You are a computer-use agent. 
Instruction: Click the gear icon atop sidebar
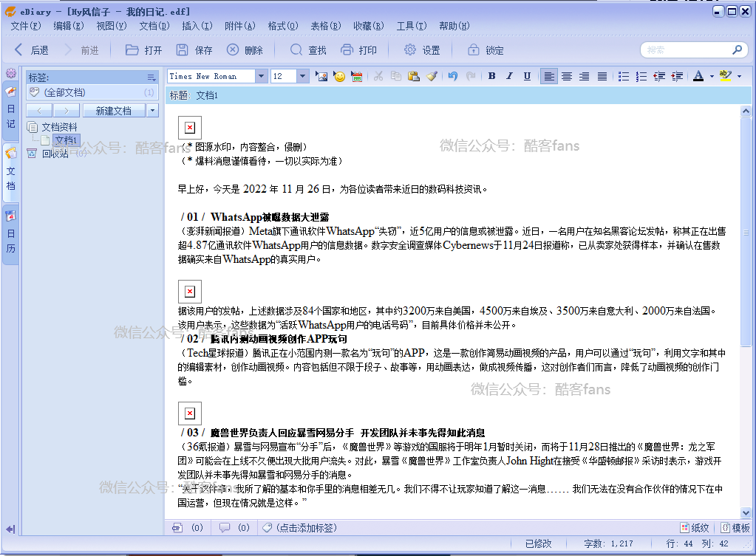click(x=10, y=73)
